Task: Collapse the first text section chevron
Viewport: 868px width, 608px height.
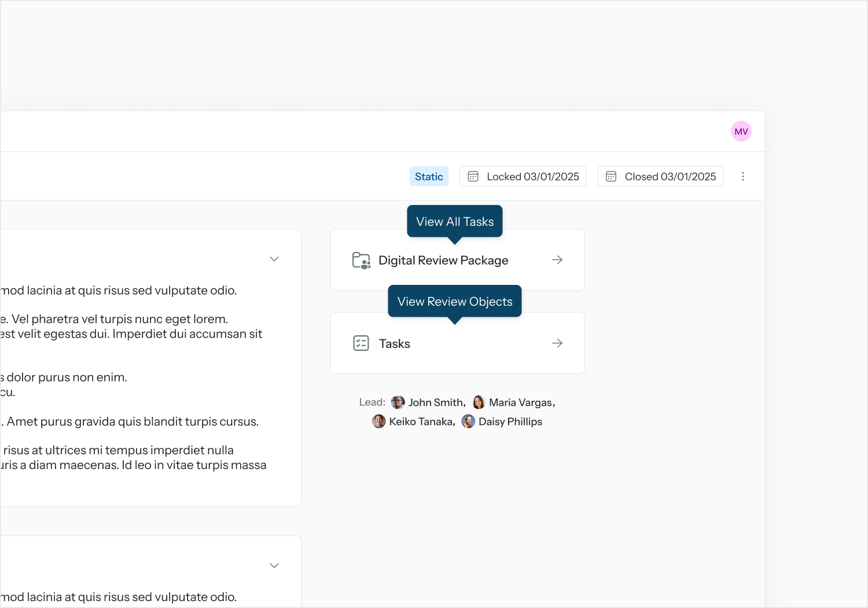Action: [x=274, y=259]
